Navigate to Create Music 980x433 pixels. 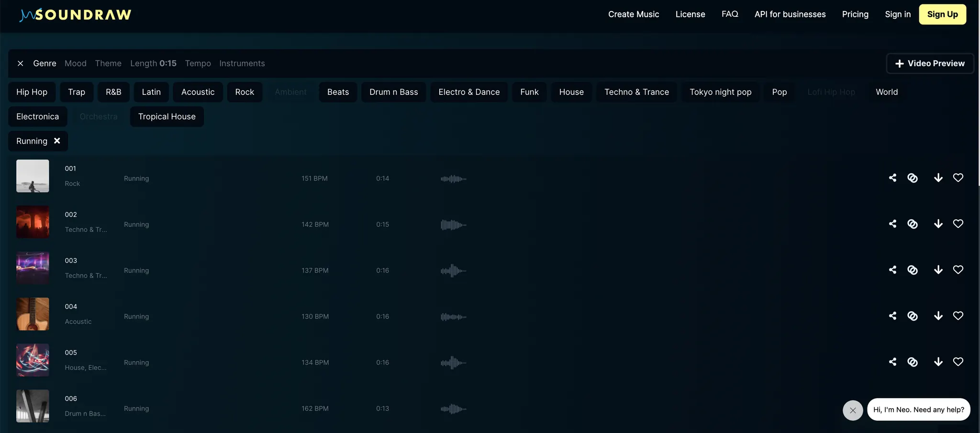click(x=634, y=14)
